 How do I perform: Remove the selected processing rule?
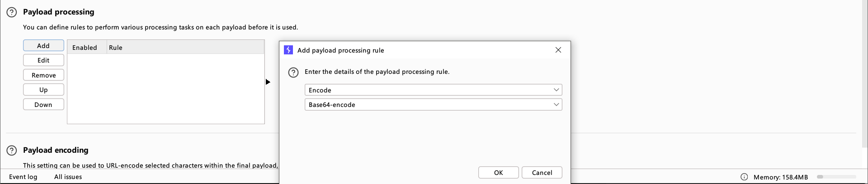(43, 75)
